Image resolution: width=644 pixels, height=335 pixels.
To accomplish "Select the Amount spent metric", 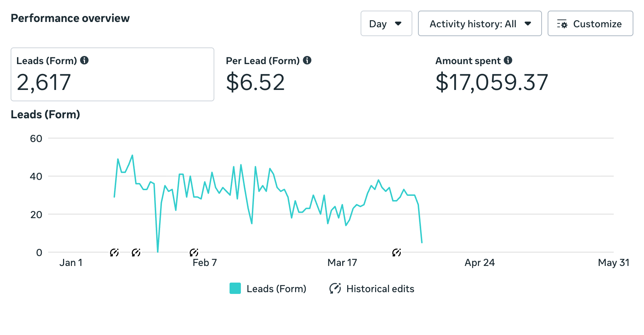I will [x=492, y=75].
